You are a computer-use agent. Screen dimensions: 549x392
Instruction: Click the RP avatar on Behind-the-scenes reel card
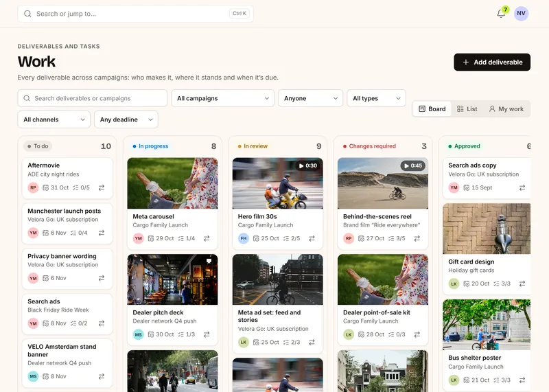pyautogui.click(x=349, y=238)
